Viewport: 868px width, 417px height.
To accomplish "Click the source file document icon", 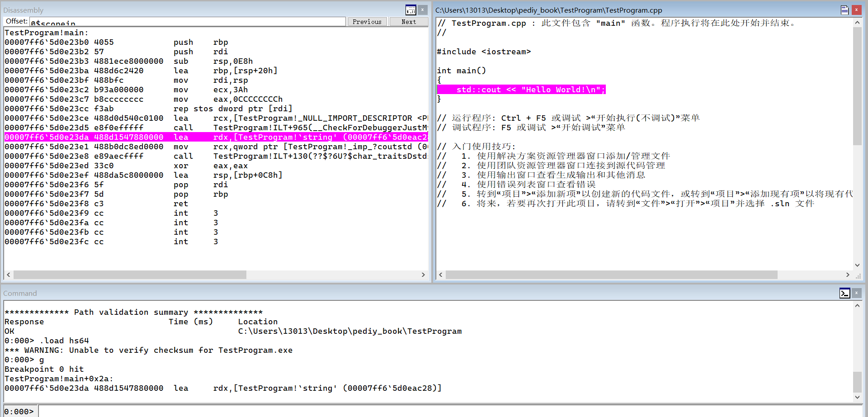I will pyautogui.click(x=844, y=10).
